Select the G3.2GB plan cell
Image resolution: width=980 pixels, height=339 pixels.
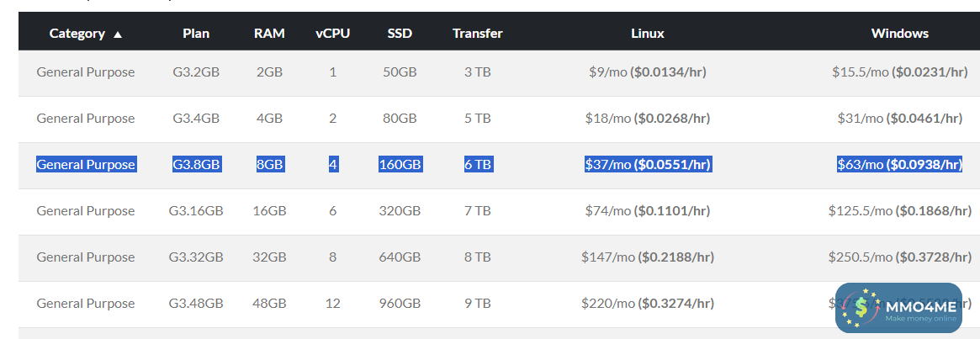[x=196, y=72]
